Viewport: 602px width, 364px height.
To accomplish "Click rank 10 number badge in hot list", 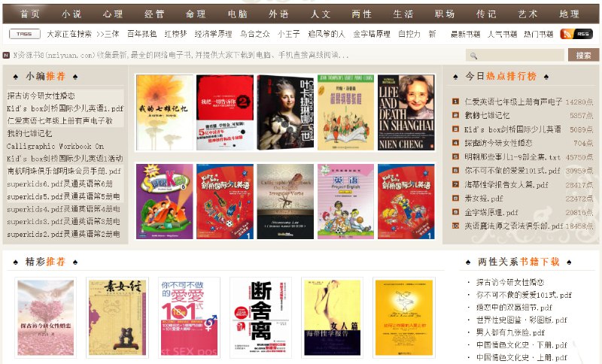I will (455, 226).
